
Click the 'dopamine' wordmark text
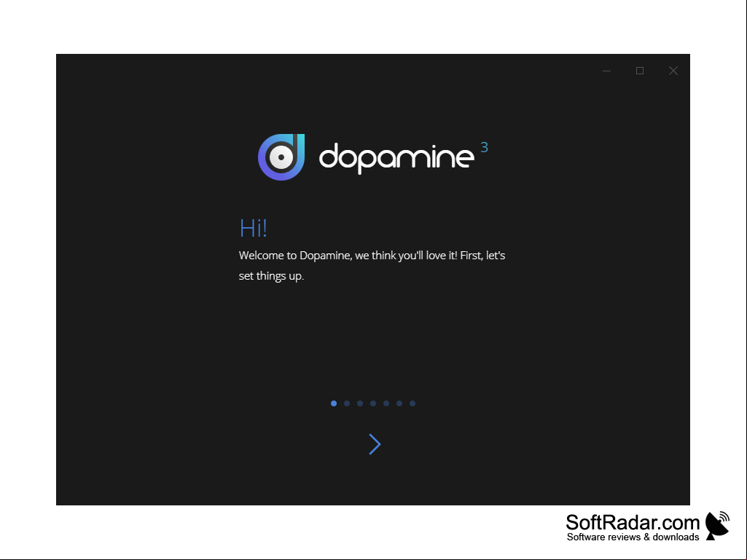(396, 158)
